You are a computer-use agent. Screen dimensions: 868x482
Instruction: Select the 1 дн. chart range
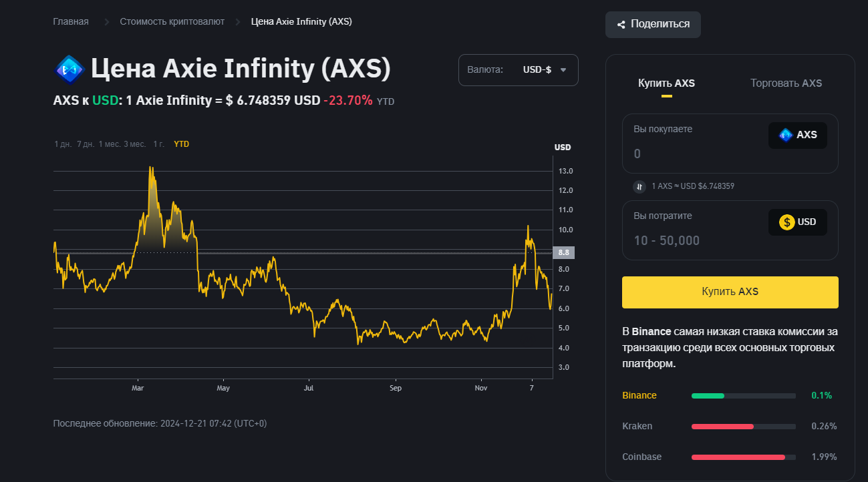(x=63, y=144)
